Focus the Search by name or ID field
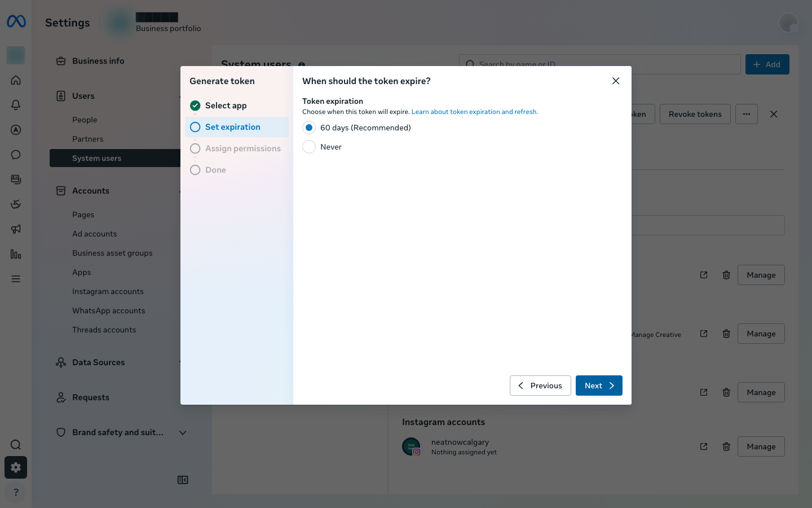This screenshot has width=812, height=508. (600, 64)
